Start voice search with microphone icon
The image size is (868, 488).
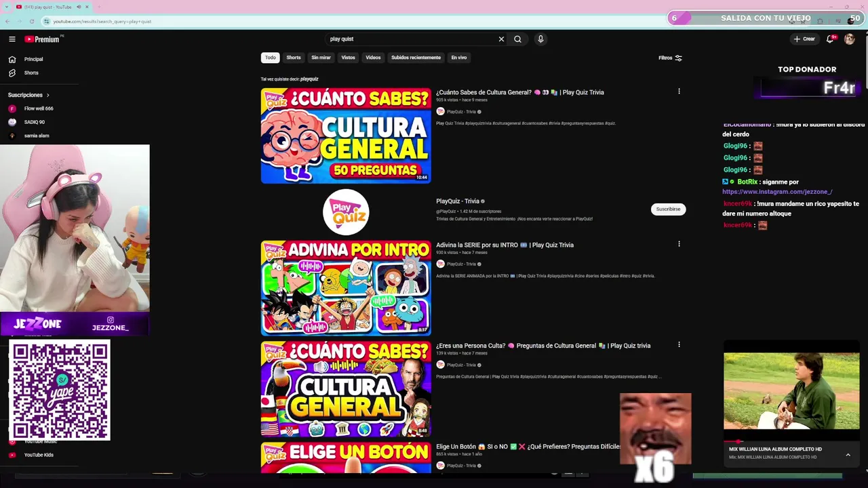coord(540,39)
